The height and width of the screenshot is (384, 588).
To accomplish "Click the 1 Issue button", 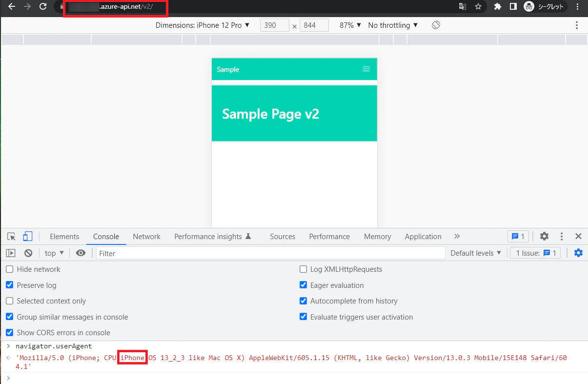I will [535, 253].
